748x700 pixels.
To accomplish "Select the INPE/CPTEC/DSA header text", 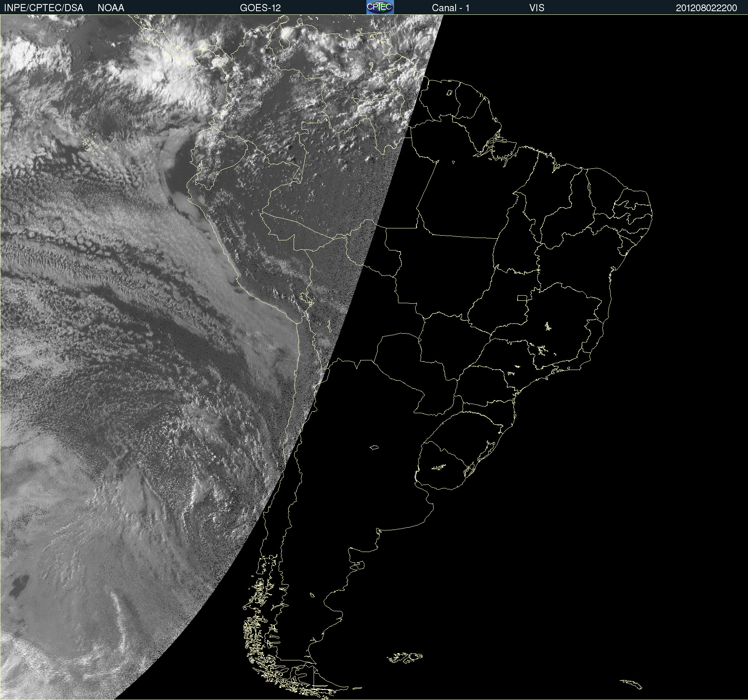I will (x=44, y=8).
